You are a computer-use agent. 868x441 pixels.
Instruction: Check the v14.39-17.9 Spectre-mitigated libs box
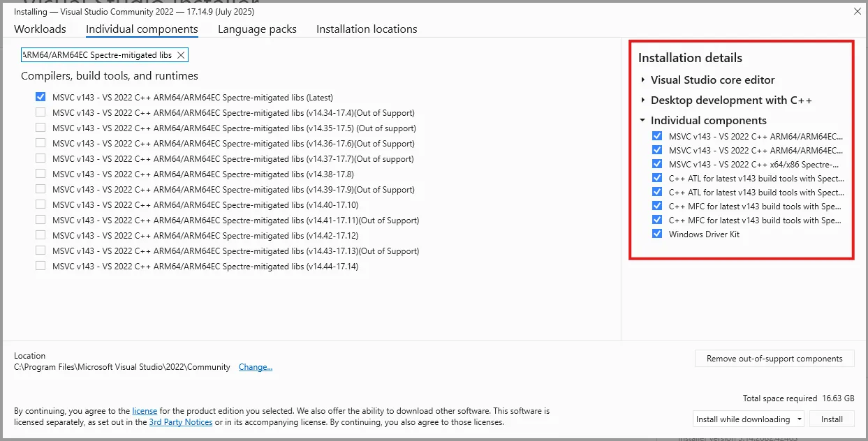(41, 190)
